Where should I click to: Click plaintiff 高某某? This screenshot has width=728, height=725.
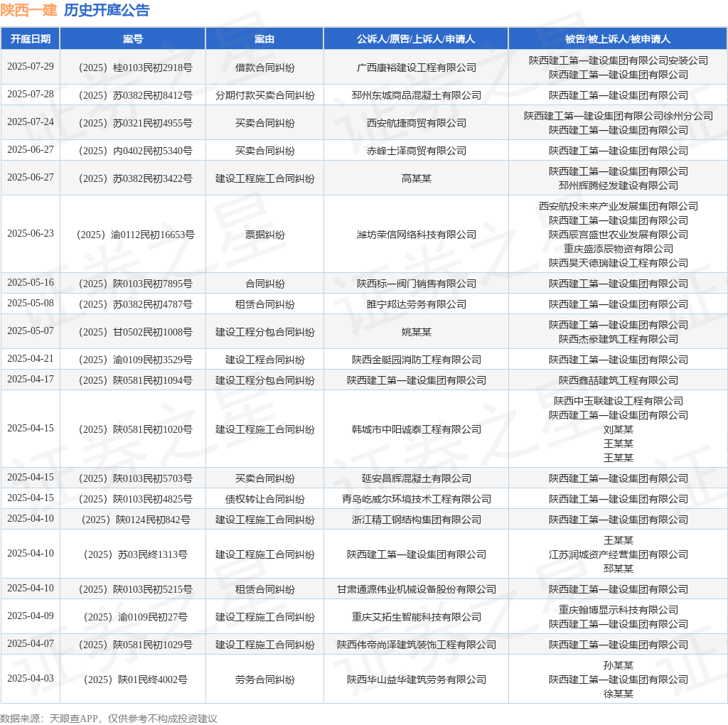pos(416,179)
